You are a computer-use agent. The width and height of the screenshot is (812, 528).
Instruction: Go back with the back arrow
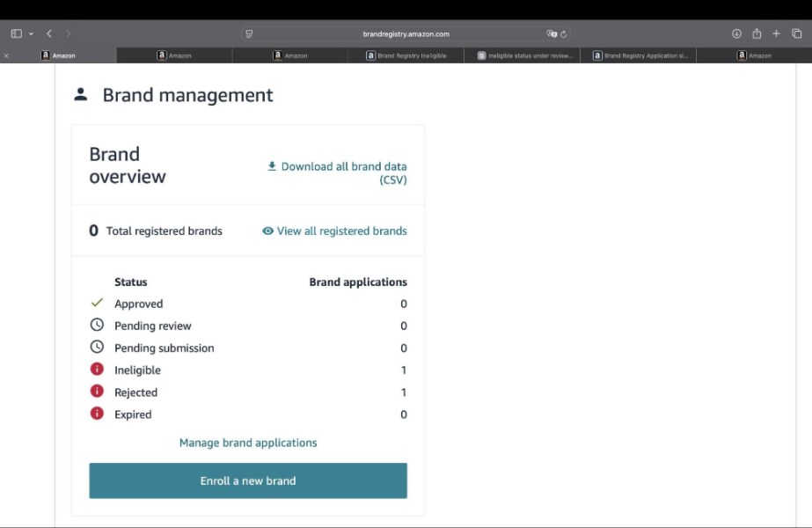pos(49,33)
